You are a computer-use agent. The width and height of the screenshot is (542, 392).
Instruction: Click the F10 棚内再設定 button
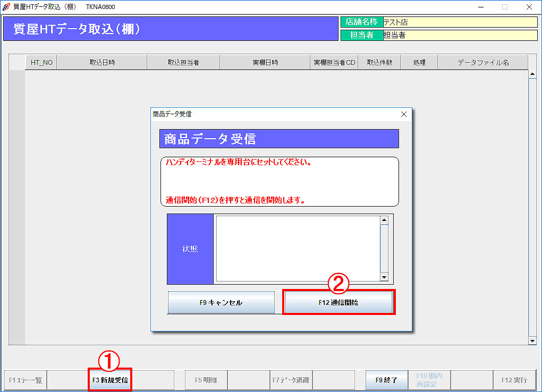coord(429,380)
